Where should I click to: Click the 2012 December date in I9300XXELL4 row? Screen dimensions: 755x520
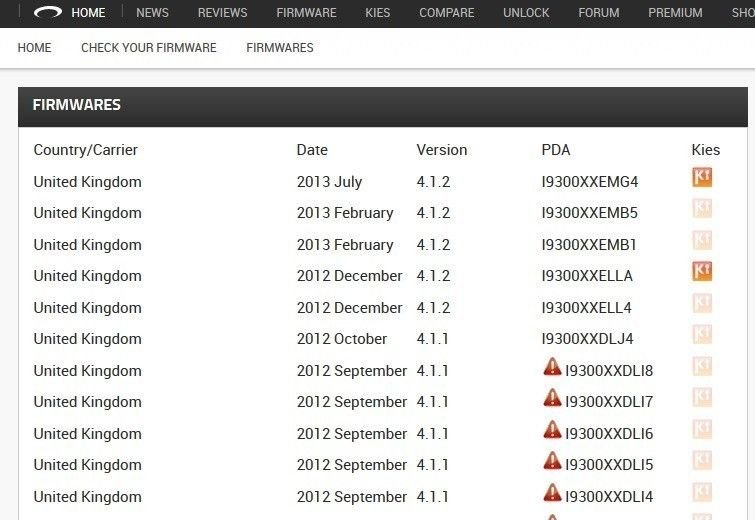tap(350, 308)
